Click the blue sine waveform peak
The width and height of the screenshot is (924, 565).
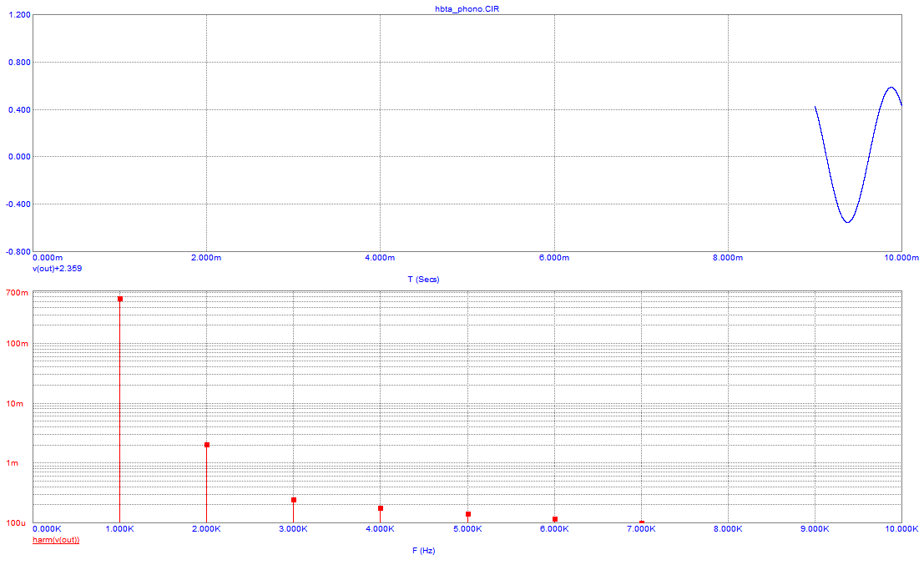tap(891, 88)
